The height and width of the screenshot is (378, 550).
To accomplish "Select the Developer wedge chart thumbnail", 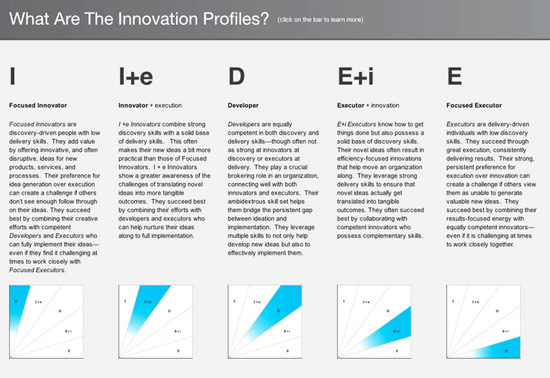I will (265, 322).
